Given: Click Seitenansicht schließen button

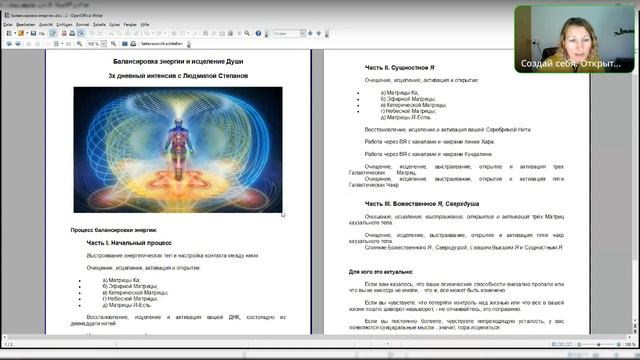Looking at the screenshot, I should pos(162,44).
